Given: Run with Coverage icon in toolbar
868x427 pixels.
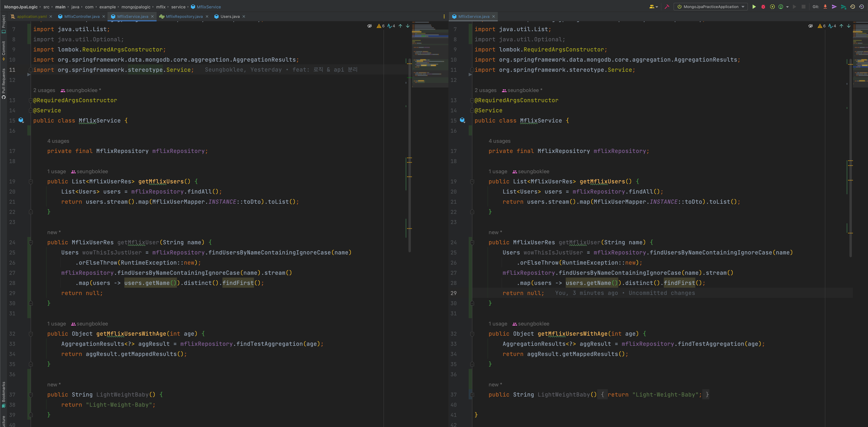Looking at the screenshot, I should point(772,7).
